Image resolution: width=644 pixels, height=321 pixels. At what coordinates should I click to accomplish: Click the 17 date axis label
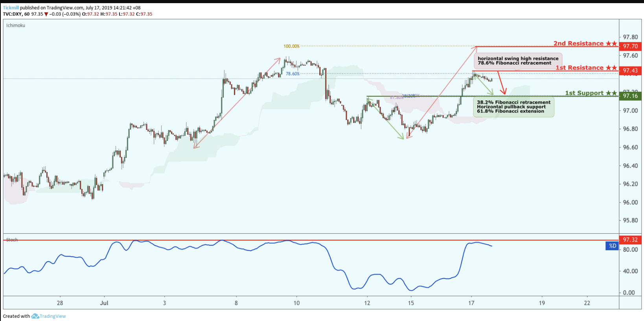[471, 303]
